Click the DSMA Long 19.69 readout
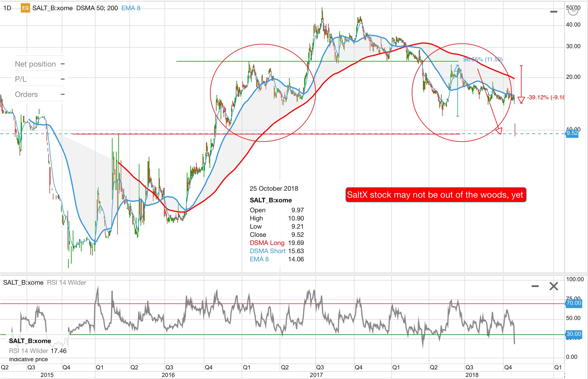588x379 pixels. point(277,243)
